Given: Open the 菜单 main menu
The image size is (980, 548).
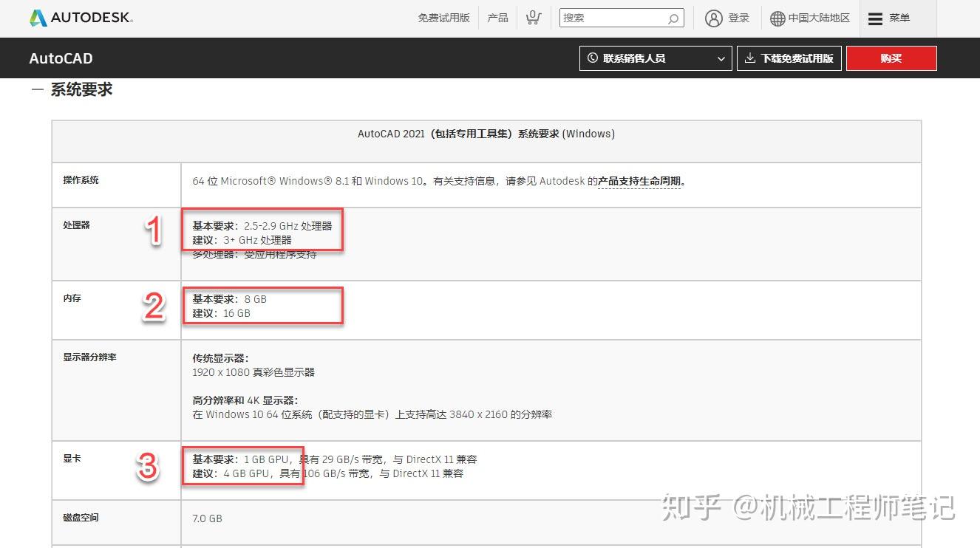Looking at the screenshot, I should (x=899, y=18).
